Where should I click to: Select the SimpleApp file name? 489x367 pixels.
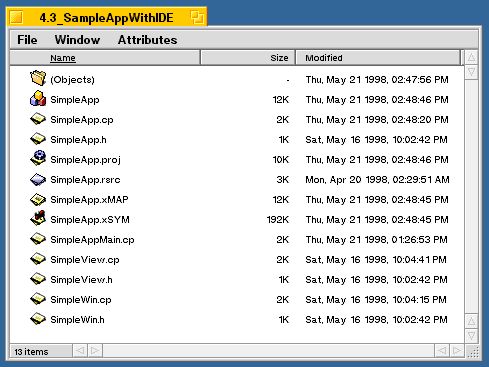click(x=75, y=100)
